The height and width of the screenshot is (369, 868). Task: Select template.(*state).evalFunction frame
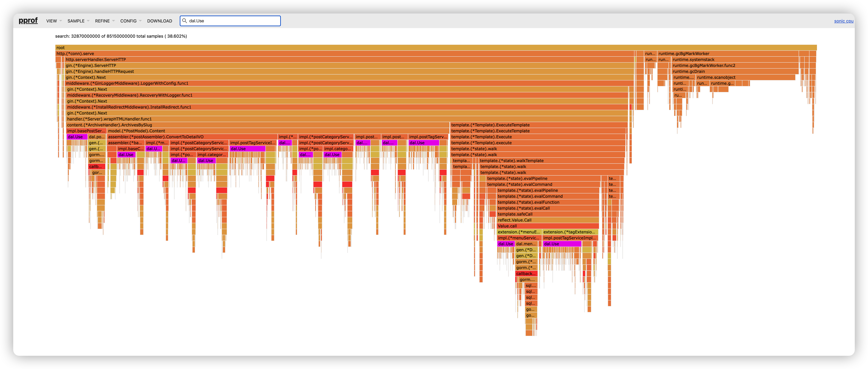(x=548, y=202)
